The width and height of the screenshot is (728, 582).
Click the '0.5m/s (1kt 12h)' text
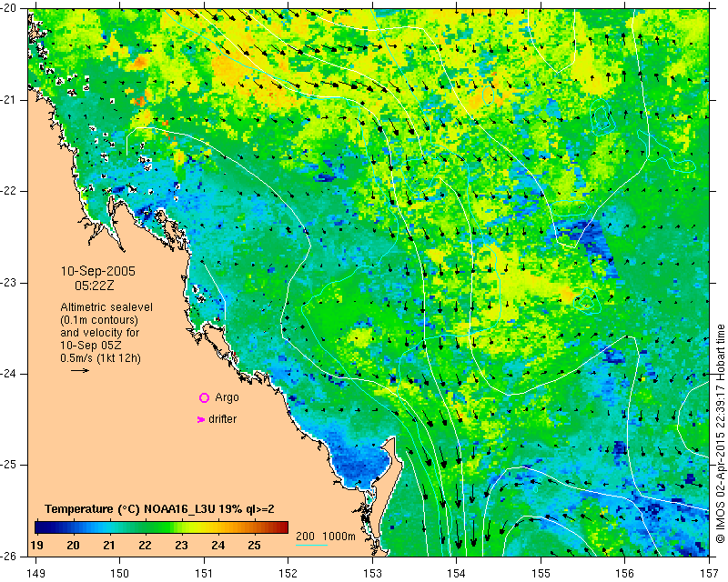point(100,358)
